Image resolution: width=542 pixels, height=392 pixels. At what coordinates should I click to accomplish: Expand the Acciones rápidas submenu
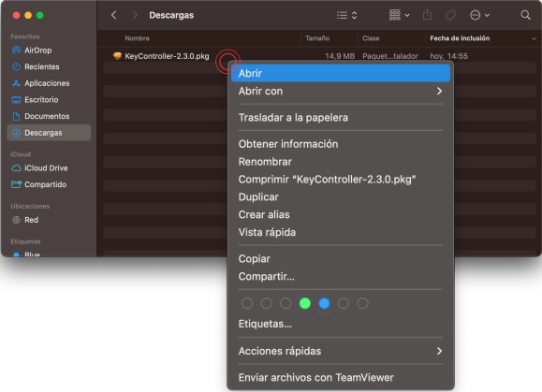point(341,351)
